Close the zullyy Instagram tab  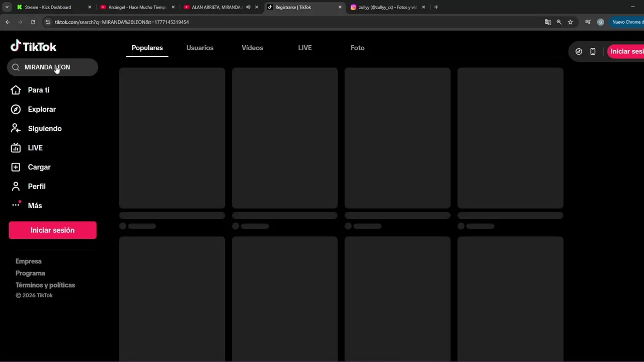pos(423,7)
